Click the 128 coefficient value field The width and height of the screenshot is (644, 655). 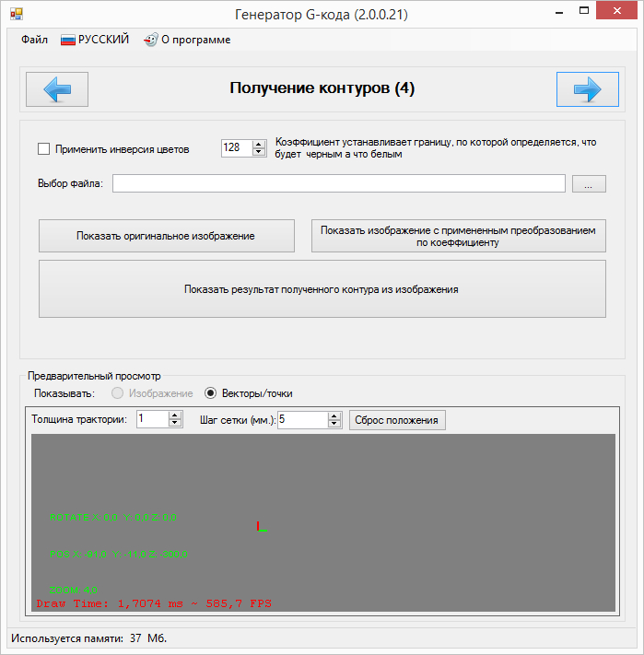(237, 148)
